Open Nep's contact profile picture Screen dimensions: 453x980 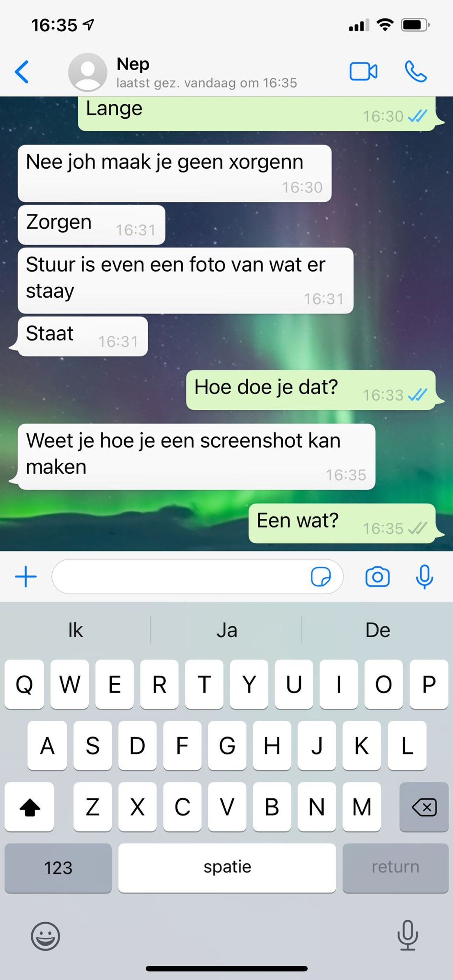coord(88,72)
